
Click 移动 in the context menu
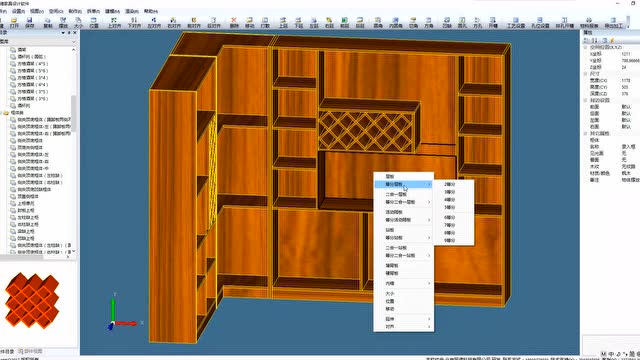390,309
